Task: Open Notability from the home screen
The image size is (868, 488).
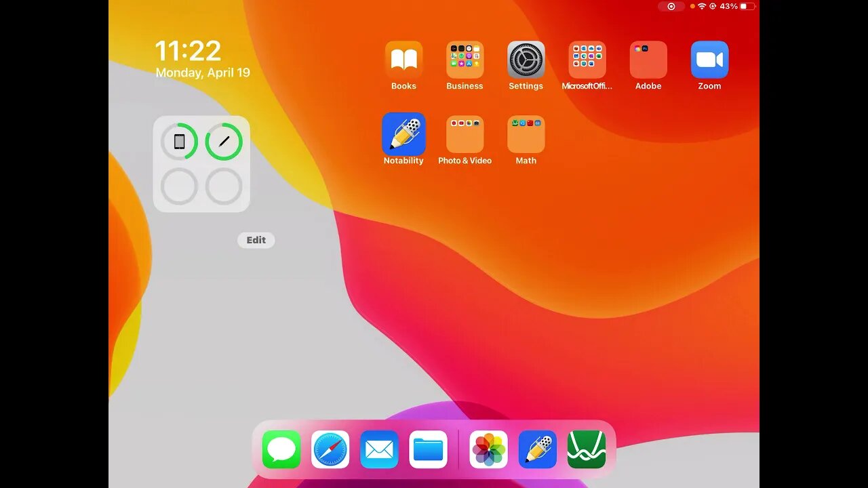Action: click(x=403, y=134)
